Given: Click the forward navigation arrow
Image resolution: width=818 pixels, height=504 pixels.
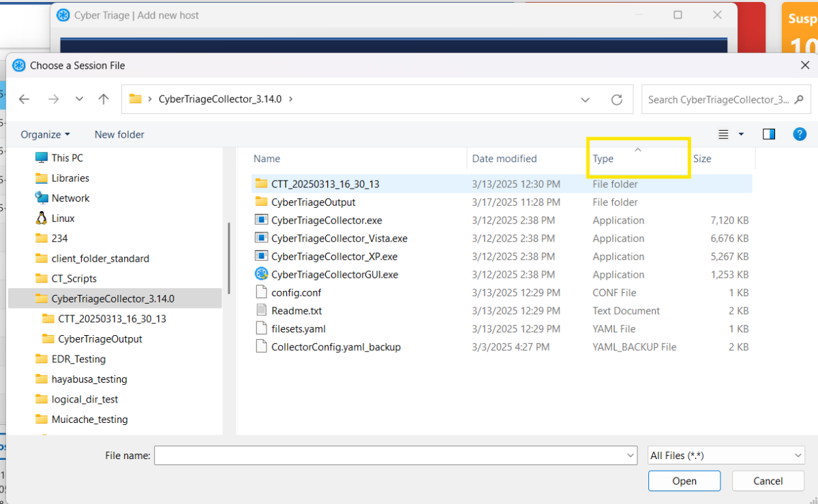Looking at the screenshot, I should tap(54, 99).
